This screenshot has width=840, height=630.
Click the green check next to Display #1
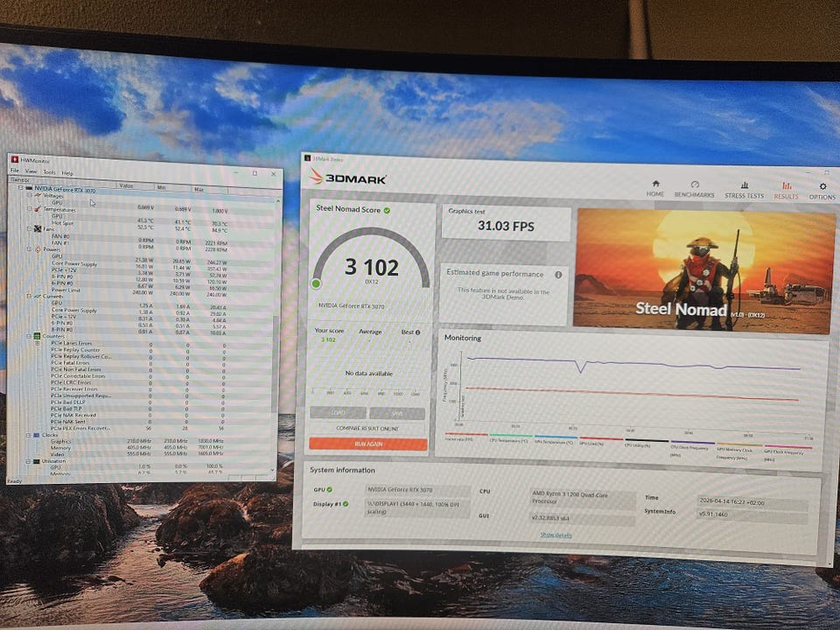tap(346, 504)
